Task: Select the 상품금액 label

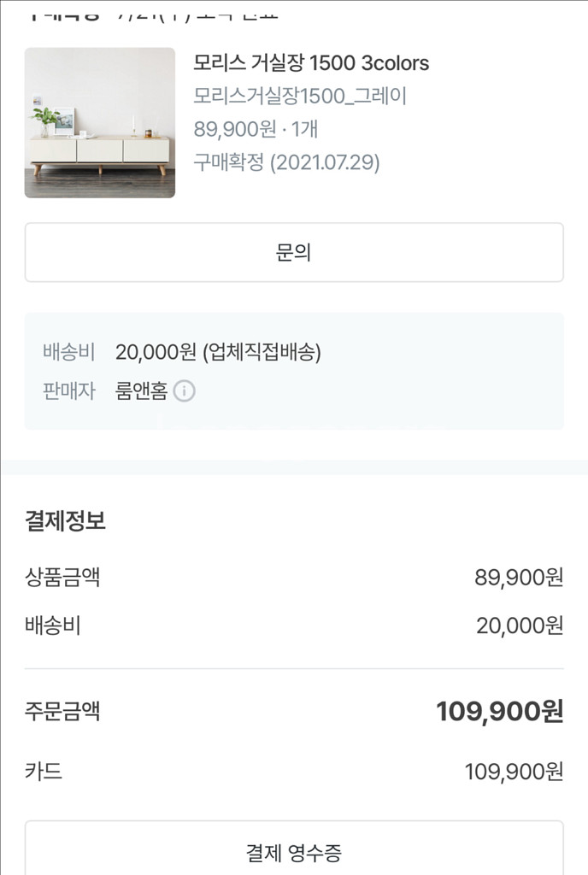Action: pos(62,577)
